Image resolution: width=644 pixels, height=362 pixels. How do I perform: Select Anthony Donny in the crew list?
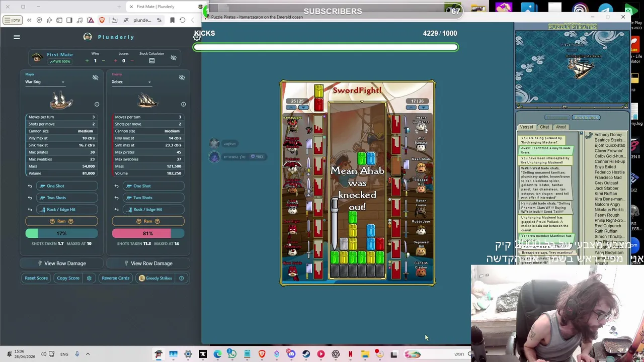609,135
